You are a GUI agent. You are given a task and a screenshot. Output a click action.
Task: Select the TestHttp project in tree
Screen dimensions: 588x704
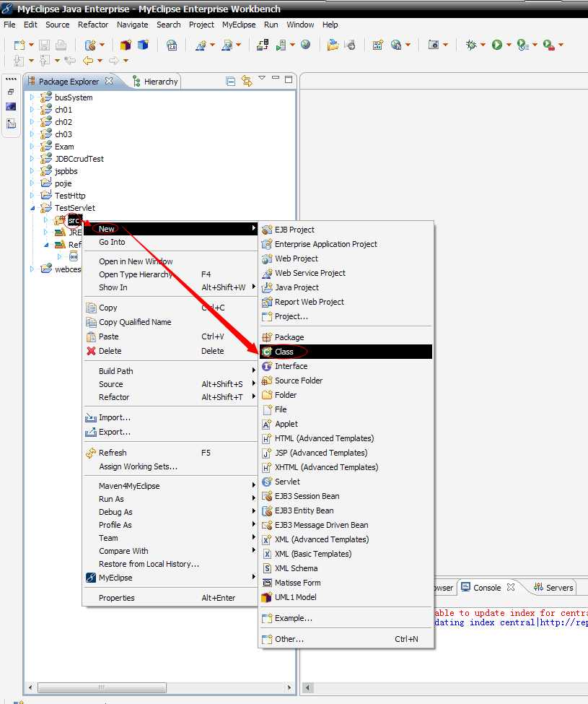[70, 195]
